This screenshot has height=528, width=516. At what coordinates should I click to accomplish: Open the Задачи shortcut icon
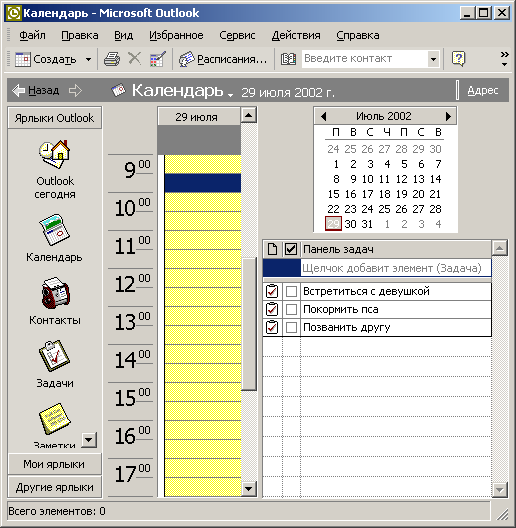click(55, 356)
